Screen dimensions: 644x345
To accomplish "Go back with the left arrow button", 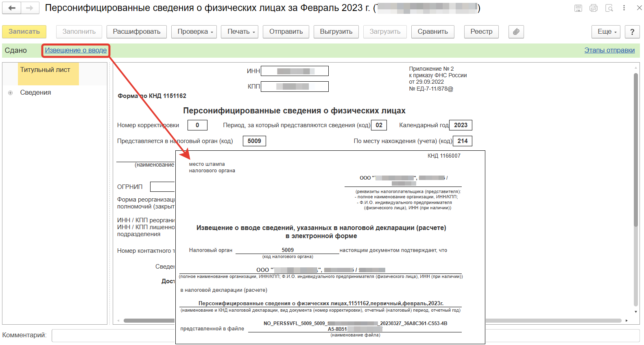I will 12,8.
